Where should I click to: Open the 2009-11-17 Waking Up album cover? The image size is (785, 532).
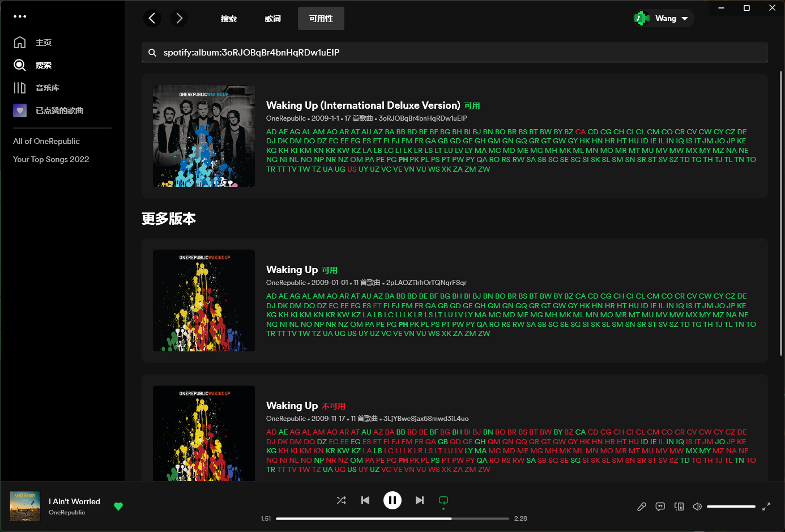tap(204, 433)
